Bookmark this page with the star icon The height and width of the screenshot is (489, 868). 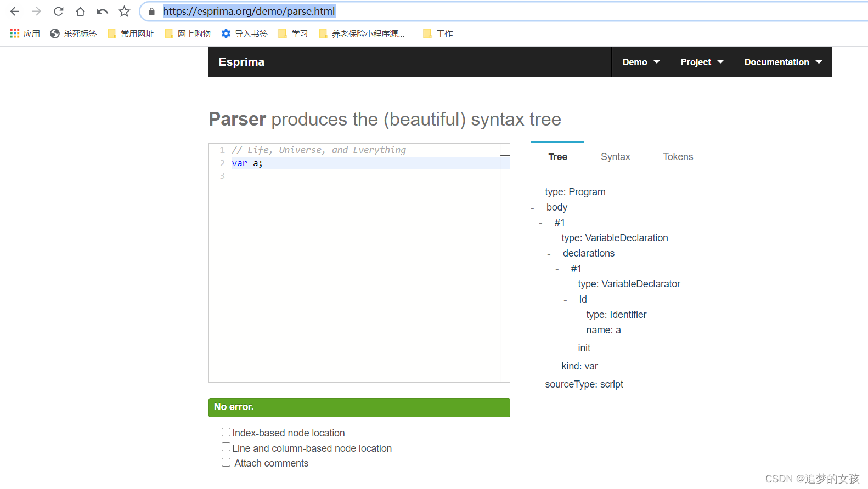click(x=125, y=12)
